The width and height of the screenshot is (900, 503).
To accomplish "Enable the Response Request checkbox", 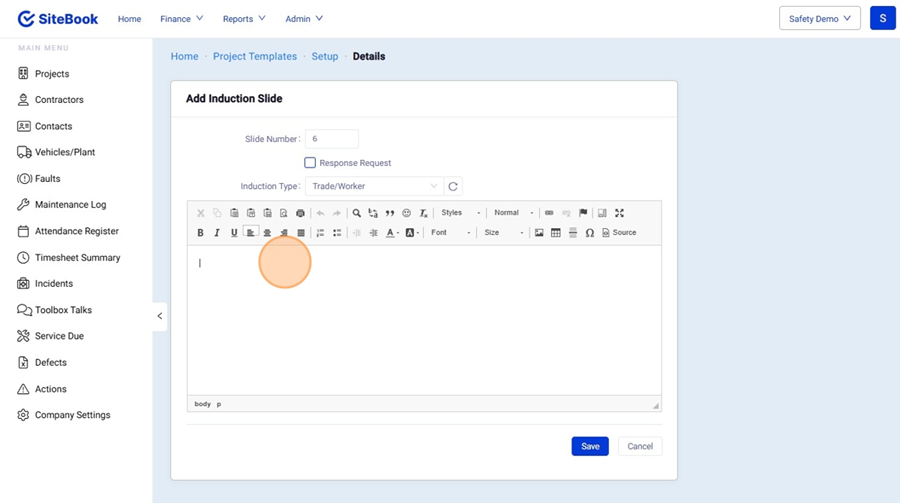I will pos(310,163).
